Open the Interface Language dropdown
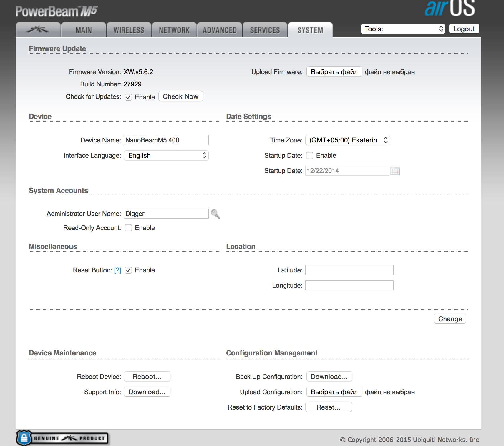The height and width of the screenshot is (446, 504). (x=166, y=155)
